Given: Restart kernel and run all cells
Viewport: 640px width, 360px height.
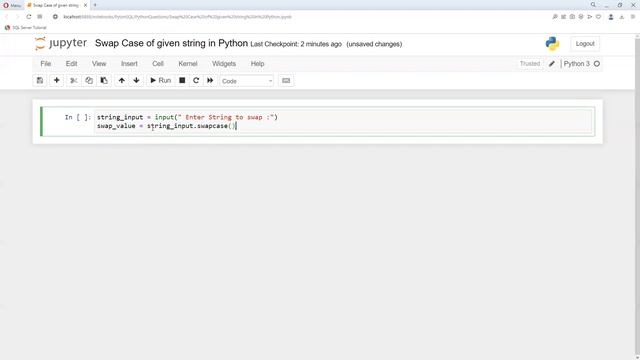Looking at the screenshot, I should pos(210,80).
